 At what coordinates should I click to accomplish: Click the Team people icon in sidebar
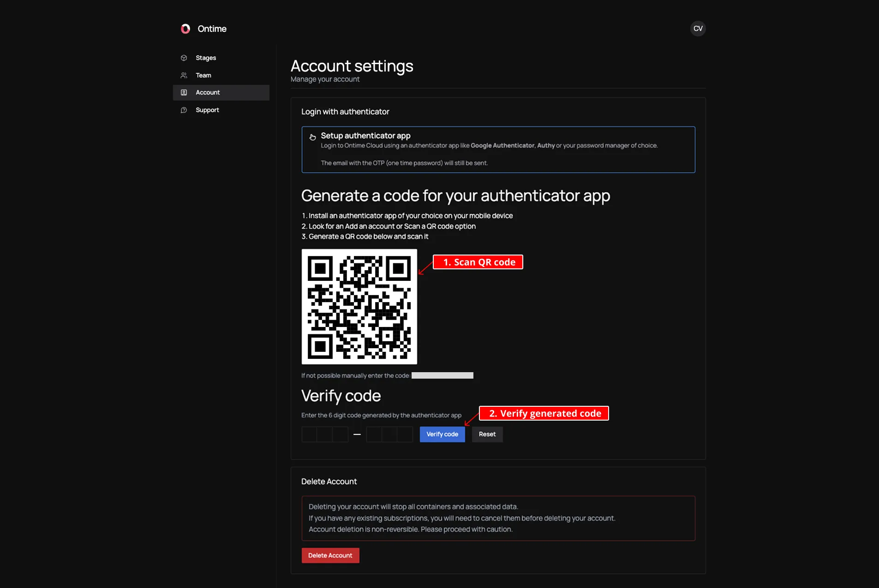tap(184, 76)
